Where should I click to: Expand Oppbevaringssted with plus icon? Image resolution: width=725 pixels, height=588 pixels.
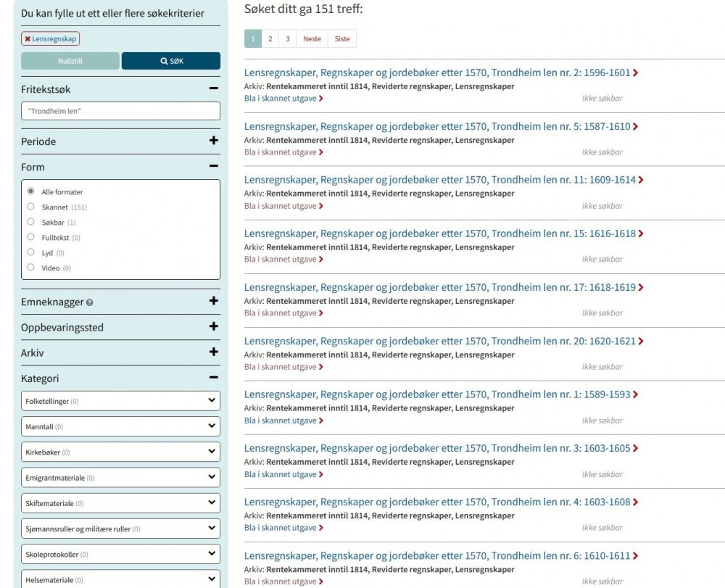[x=213, y=326]
